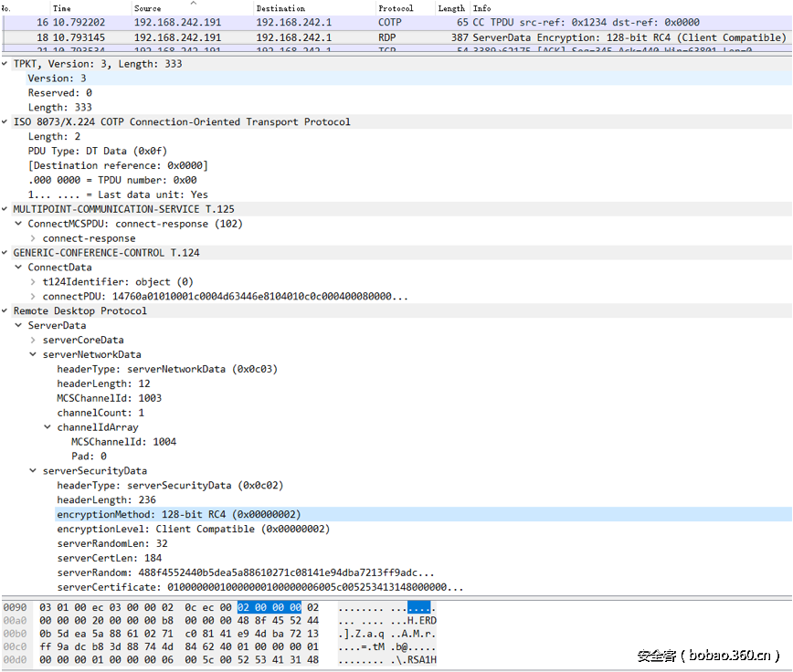
Task: Collapse the serverNetworkData section
Action: click(33, 354)
